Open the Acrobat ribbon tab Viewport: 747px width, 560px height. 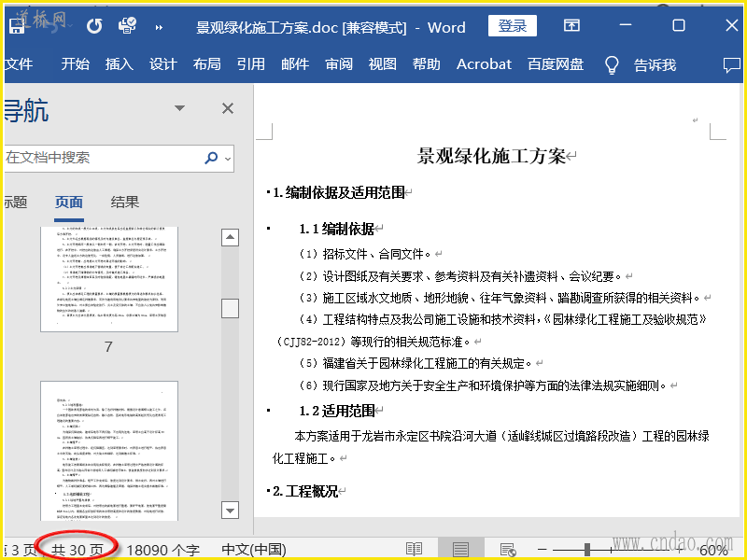[484, 63]
